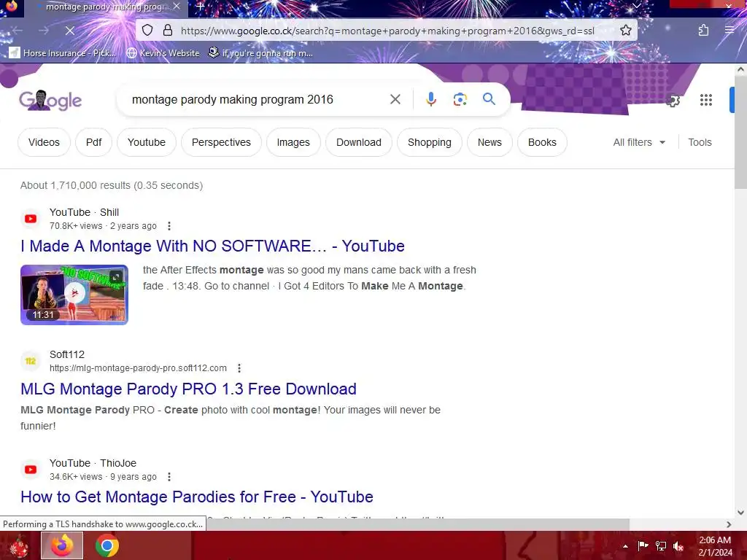Switch to Books results

pyautogui.click(x=542, y=142)
